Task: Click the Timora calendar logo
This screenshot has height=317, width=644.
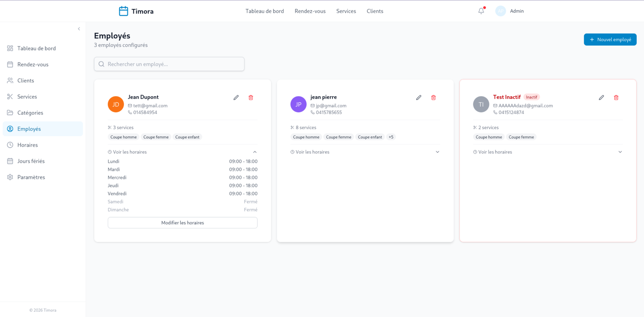Action: pos(124,11)
